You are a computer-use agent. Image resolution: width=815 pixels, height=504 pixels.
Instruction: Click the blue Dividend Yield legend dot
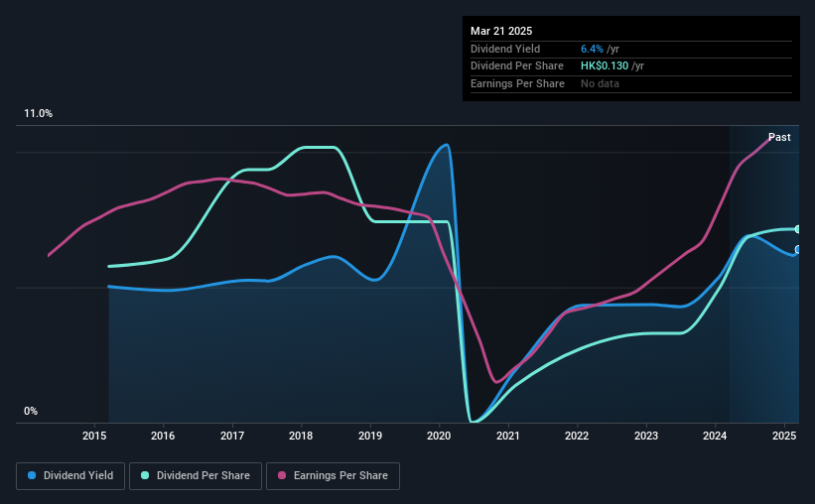(32, 475)
